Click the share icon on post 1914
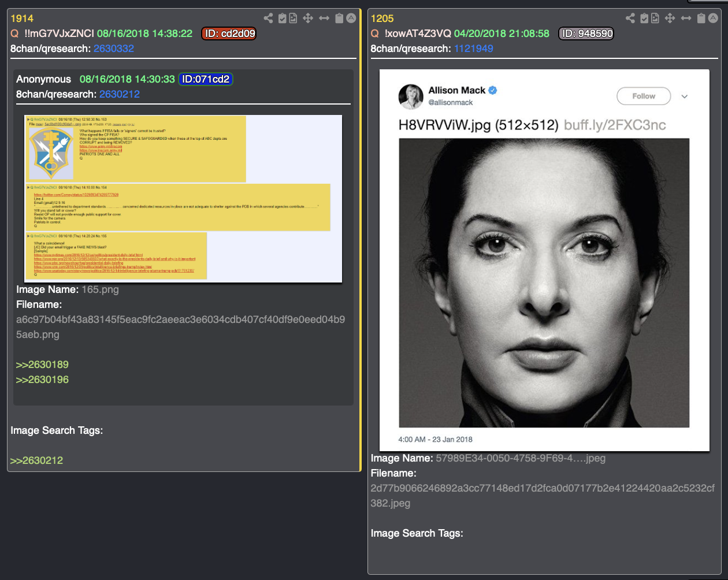The height and width of the screenshot is (580, 728). [x=268, y=18]
